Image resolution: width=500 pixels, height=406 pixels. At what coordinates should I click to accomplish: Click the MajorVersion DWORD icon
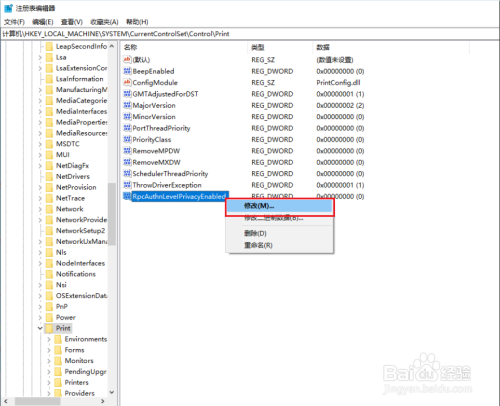127,105
